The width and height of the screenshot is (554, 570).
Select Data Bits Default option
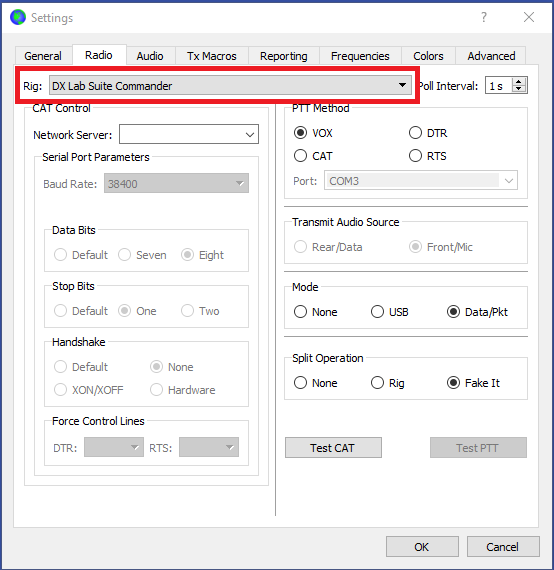[x=81, y=255]
